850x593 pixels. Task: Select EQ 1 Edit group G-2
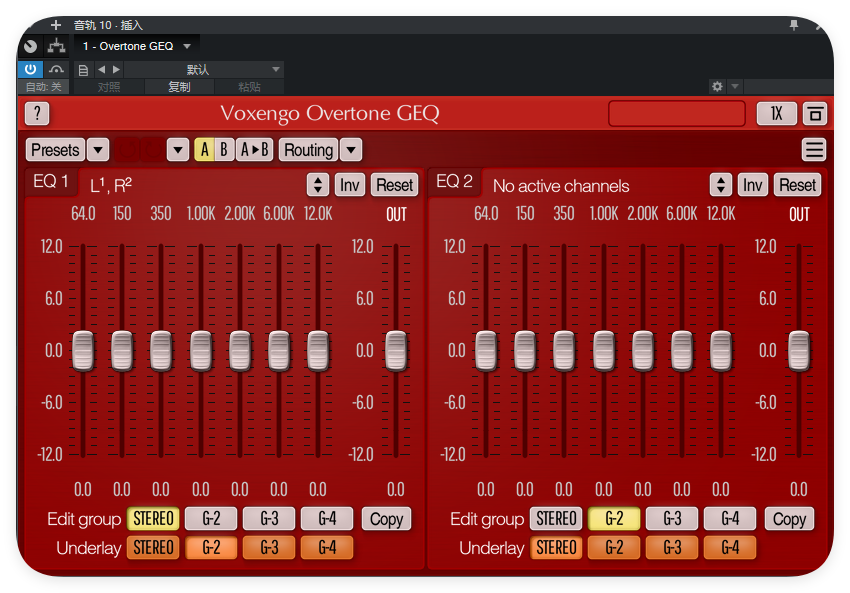point(211,519)
